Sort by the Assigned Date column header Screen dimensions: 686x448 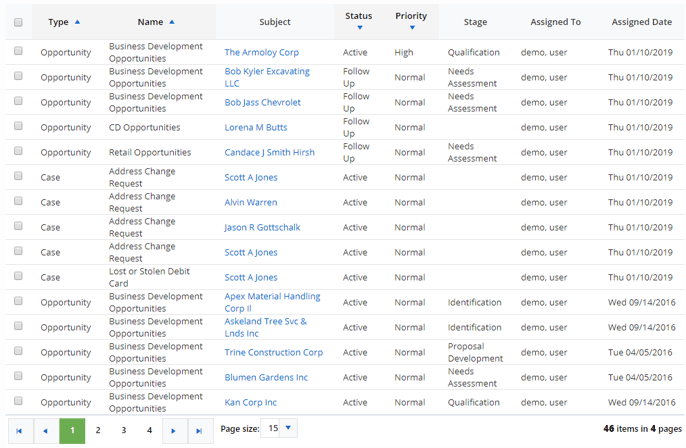(642, 22)
